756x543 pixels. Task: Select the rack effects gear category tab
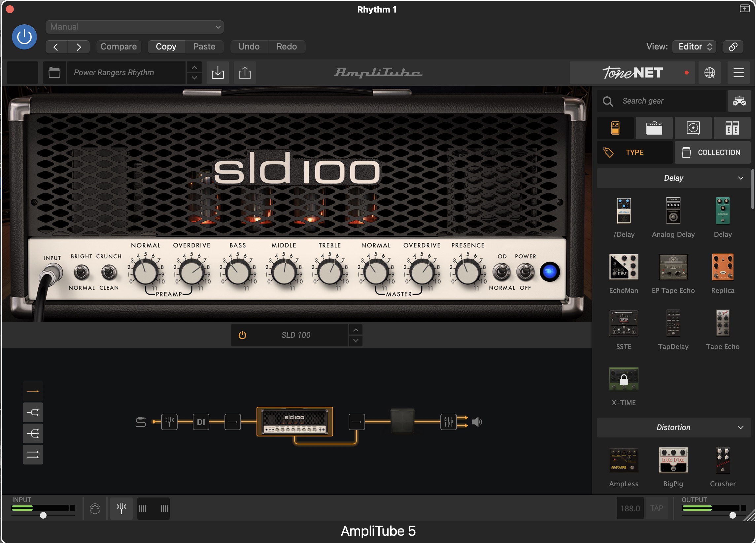tap(732, 128)
